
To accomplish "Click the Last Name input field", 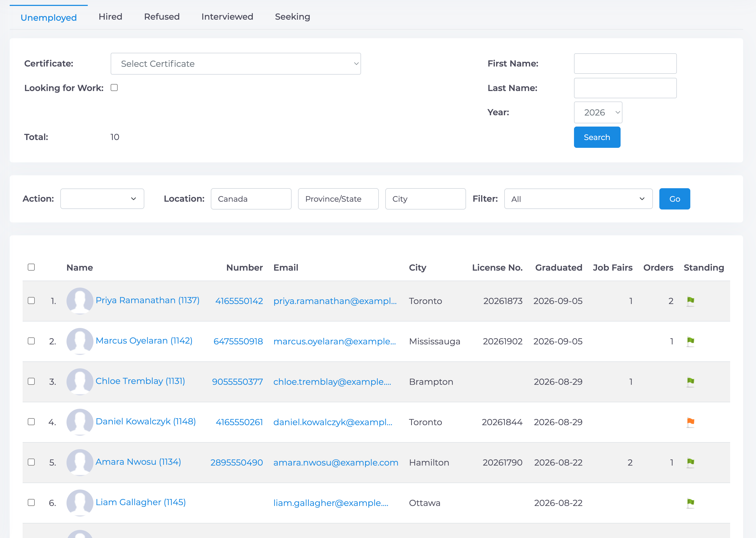I will tap(625, 88).
